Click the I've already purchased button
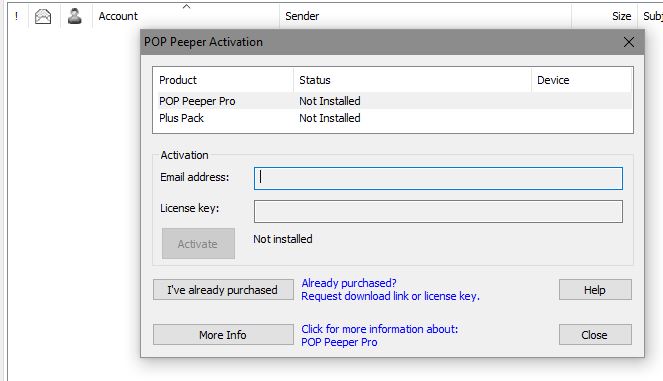 pyautogui.click(x=223, y=290)
